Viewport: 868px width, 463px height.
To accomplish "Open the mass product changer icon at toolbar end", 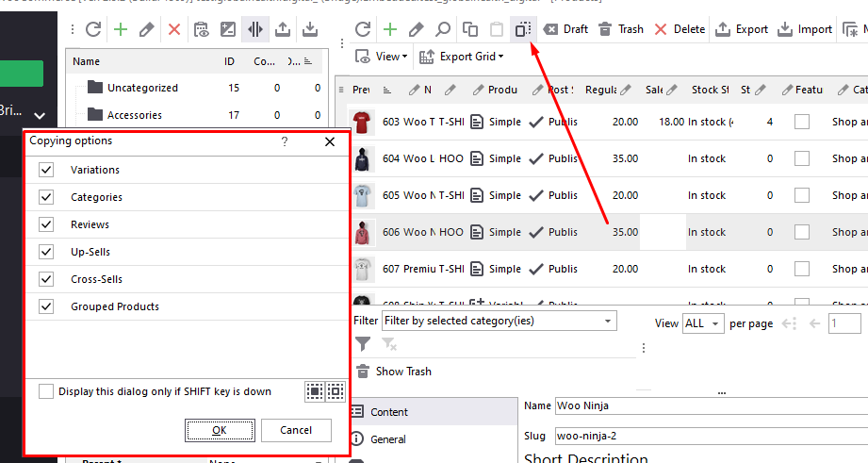I will 850,29.
